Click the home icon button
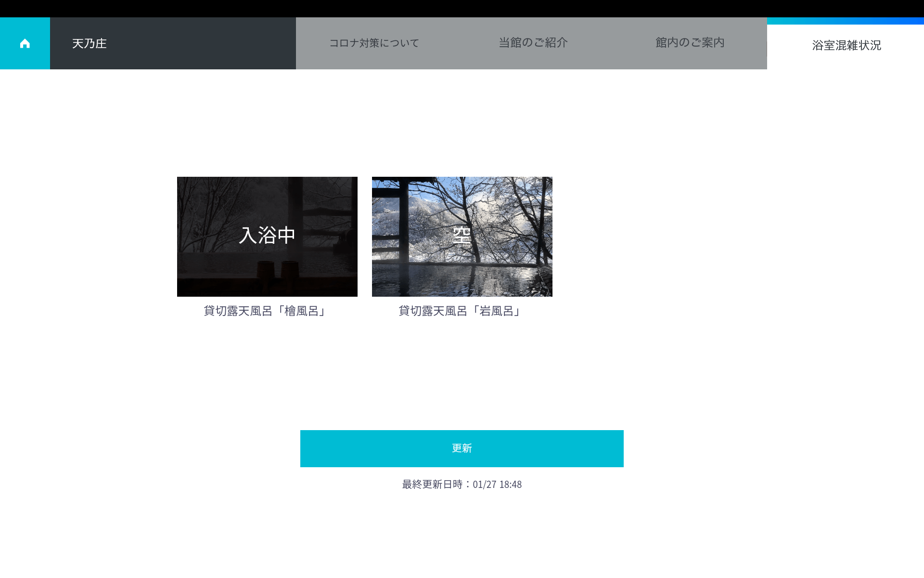 coord(25,43)
